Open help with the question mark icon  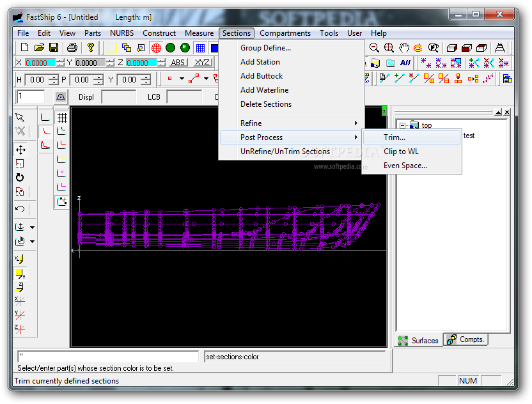[x=90, y=47]
